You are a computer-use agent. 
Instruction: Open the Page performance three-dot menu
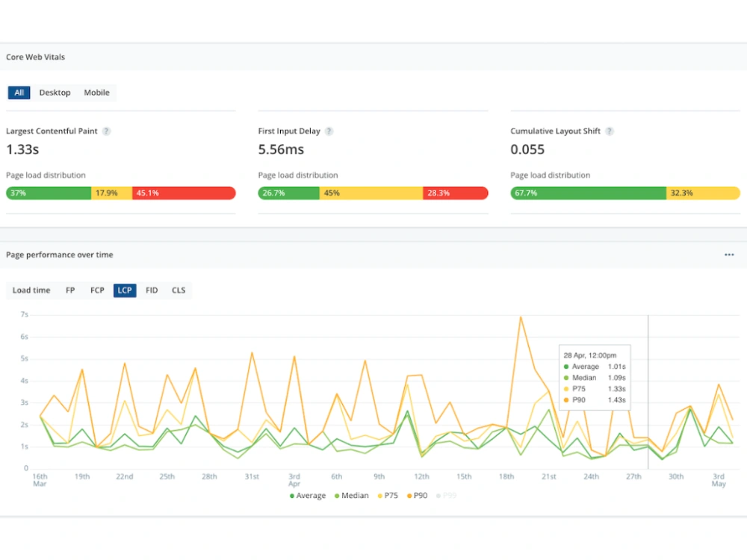pos(729,255)
